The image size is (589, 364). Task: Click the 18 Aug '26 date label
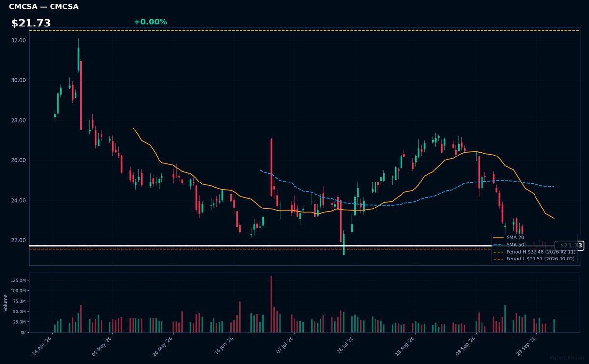pos(405,346)
